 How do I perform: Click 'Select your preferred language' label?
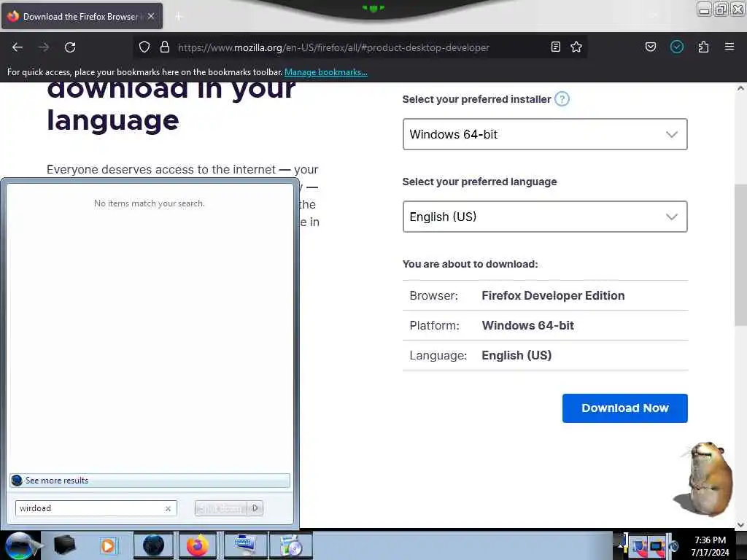(x=480, y=182)
